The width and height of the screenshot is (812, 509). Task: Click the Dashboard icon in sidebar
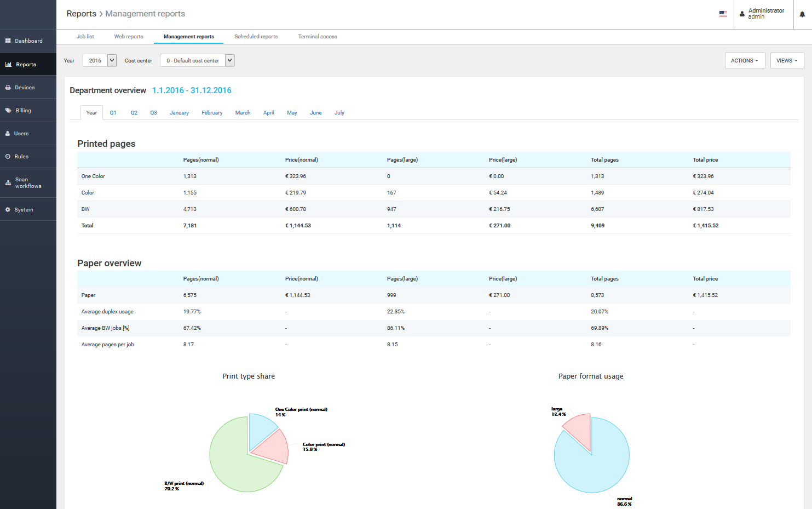pyautogui.click(x=8, y=41)
